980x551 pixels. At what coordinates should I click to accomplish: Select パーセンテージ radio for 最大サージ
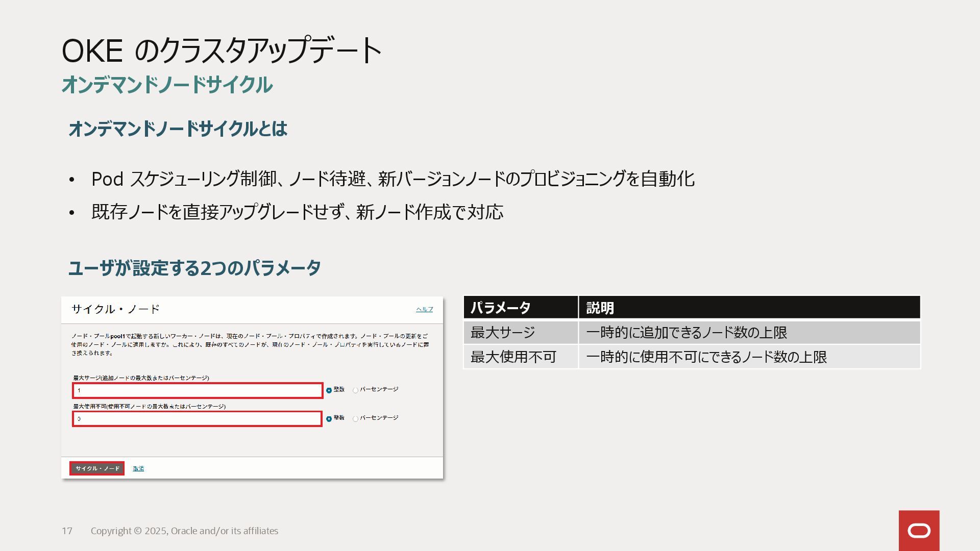click(355, 390)
